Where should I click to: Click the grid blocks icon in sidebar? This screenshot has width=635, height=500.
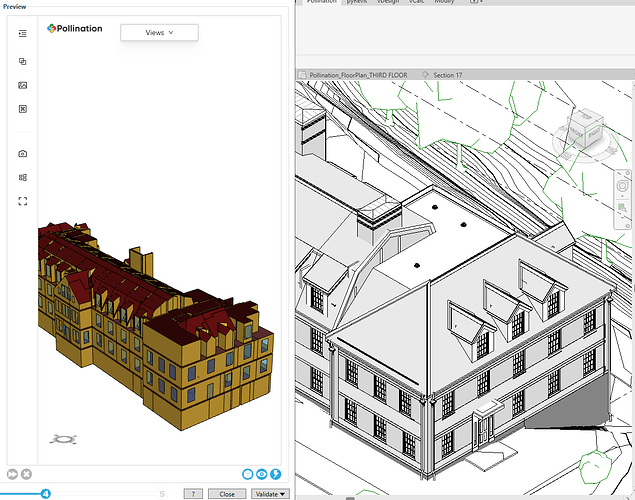tap(22, 178)
